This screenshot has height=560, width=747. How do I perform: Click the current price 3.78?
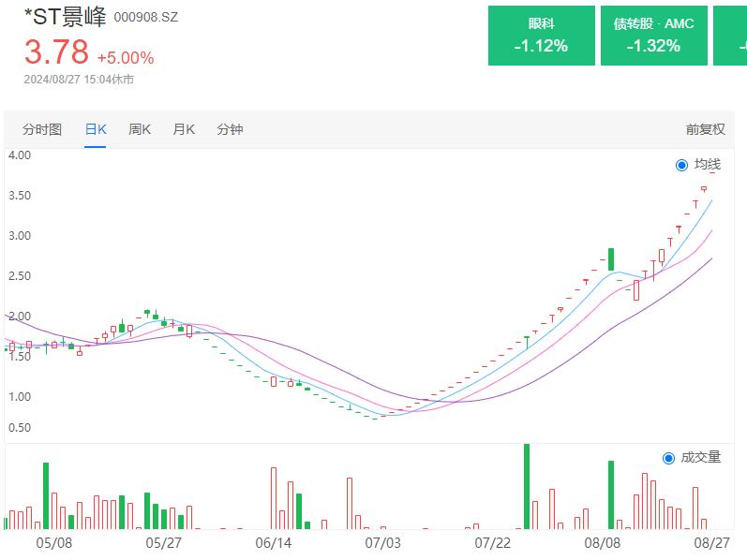point(56,52)
